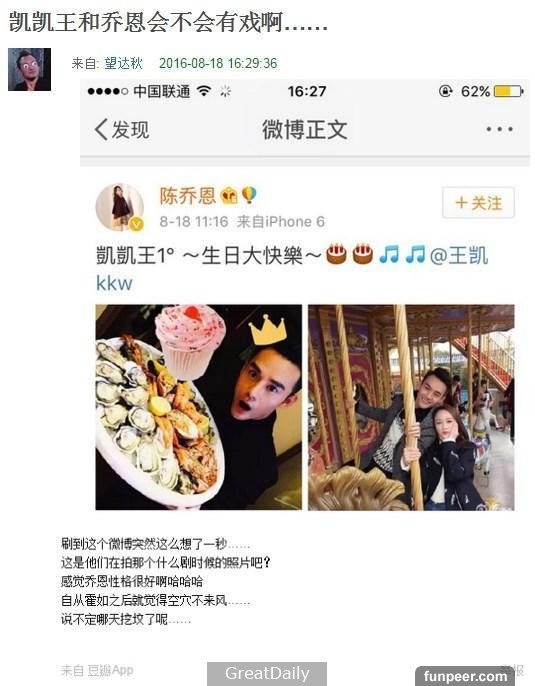Open the seafood platter selfie photo
535x686 pixels.
(x=199, y=407)
